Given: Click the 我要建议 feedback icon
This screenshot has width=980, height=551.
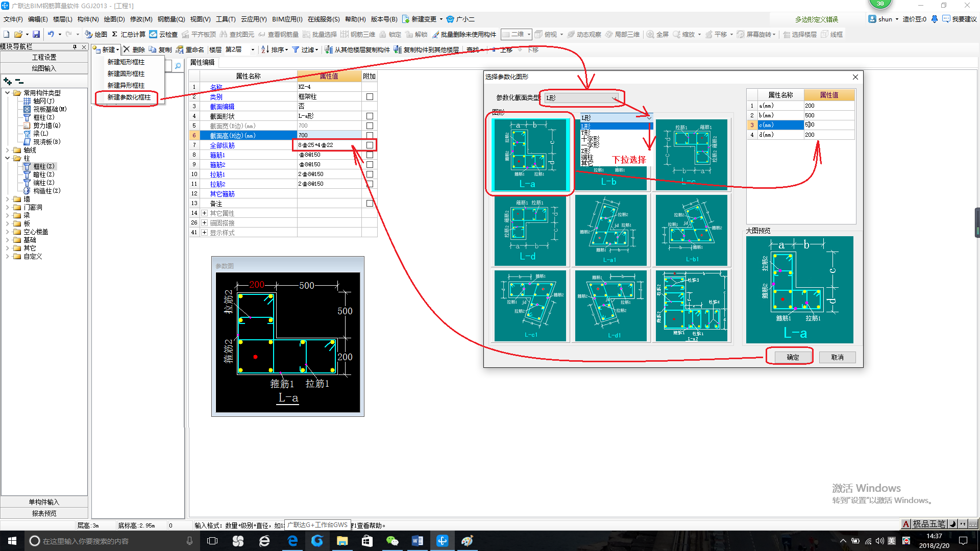Looking at the screenshot, I should point(960,19).
